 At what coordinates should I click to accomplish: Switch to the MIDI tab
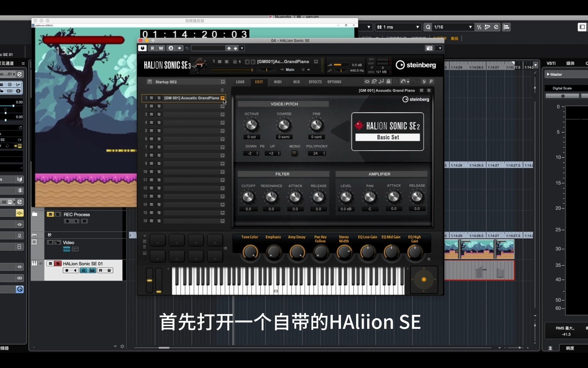tap(278, 82)
